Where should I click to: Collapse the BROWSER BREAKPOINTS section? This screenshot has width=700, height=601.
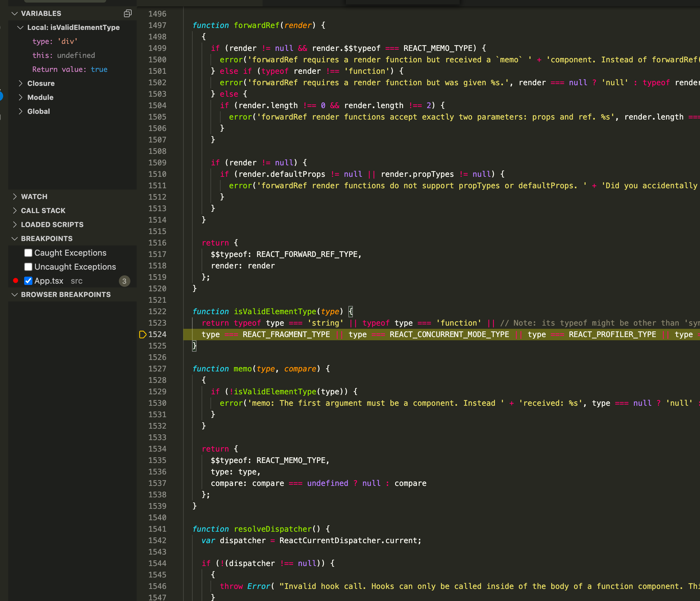click(x=15, y=294)
